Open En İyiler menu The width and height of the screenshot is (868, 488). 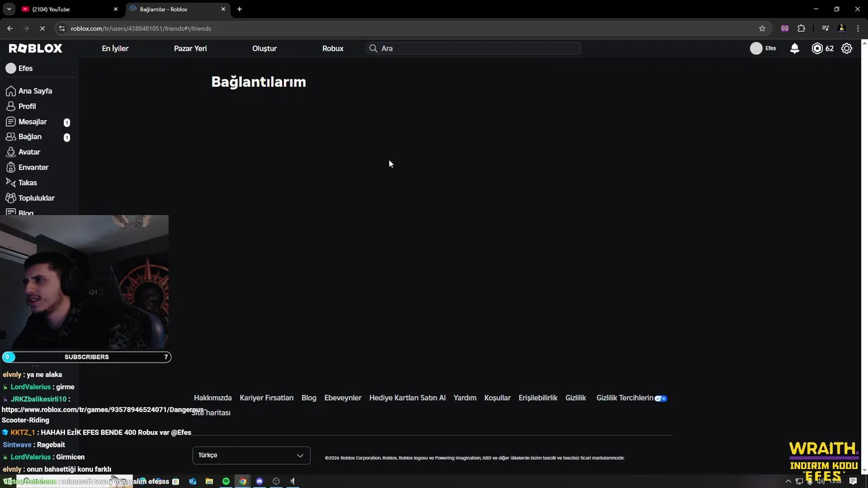115,48
